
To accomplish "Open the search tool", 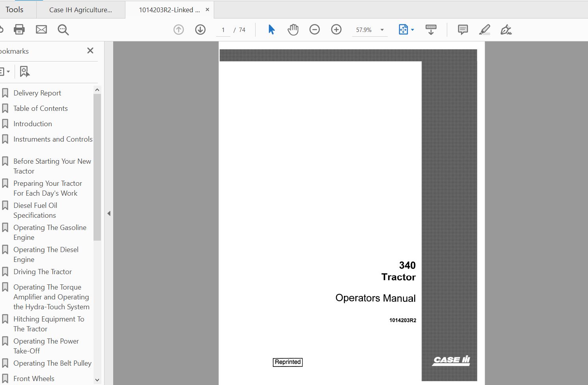I will coord(63,29).
